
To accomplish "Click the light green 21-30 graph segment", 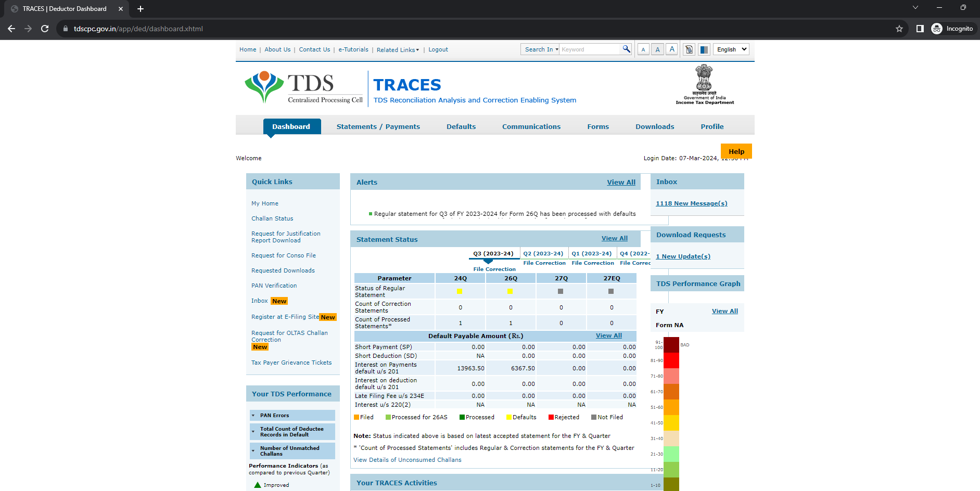I will (x=671, y=454).
